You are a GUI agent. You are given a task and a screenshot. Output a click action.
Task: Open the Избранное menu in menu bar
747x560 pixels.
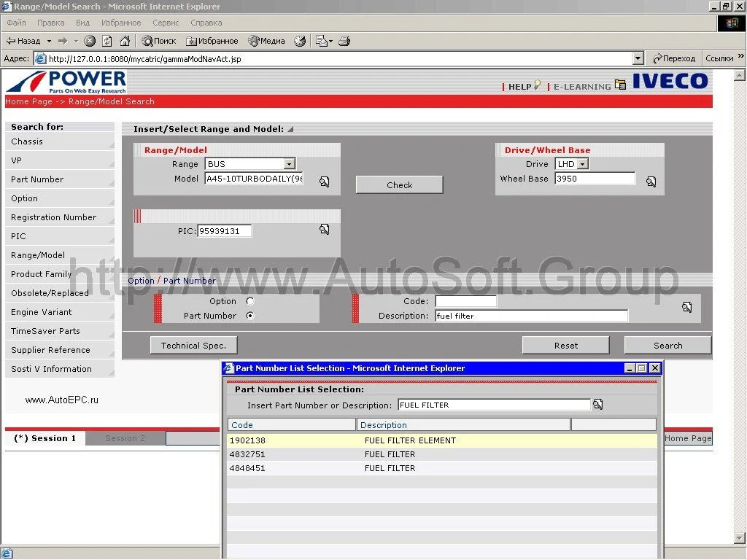(x=121, y=23)
